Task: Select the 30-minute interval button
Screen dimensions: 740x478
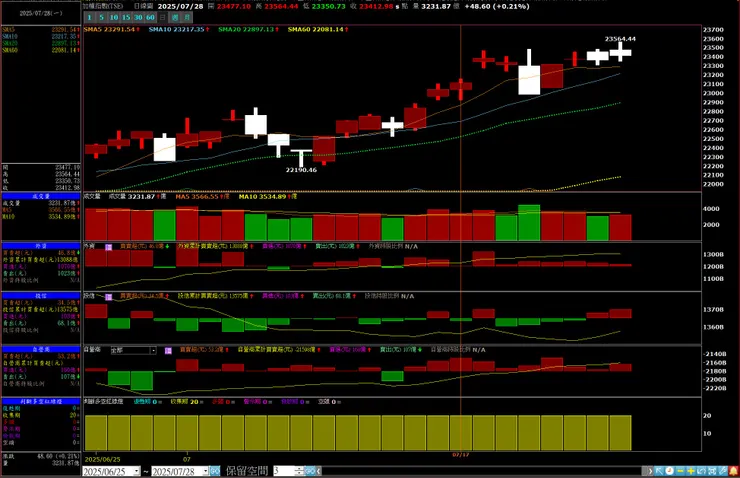Action: point(138,17)
